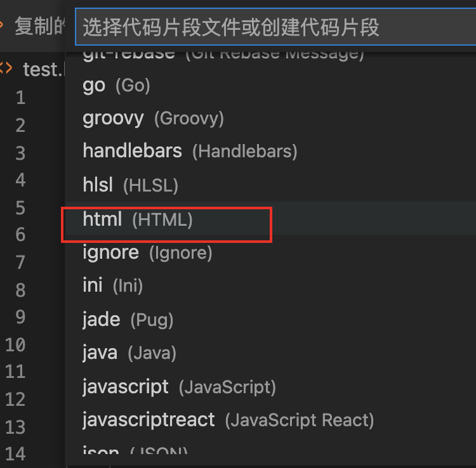Pick ini (Ini) in the list
476x468 pixels.
click(271, 285)
